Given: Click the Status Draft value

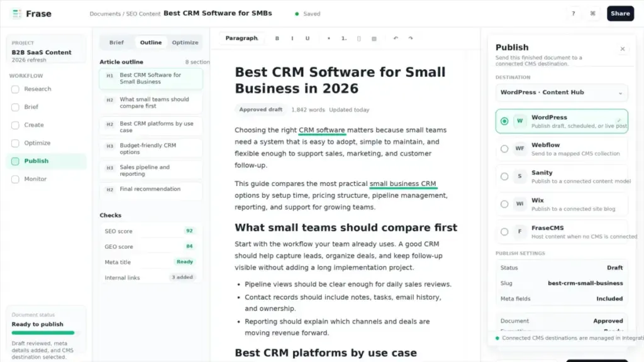Looking at the screenshot, I should pos(615,268).
